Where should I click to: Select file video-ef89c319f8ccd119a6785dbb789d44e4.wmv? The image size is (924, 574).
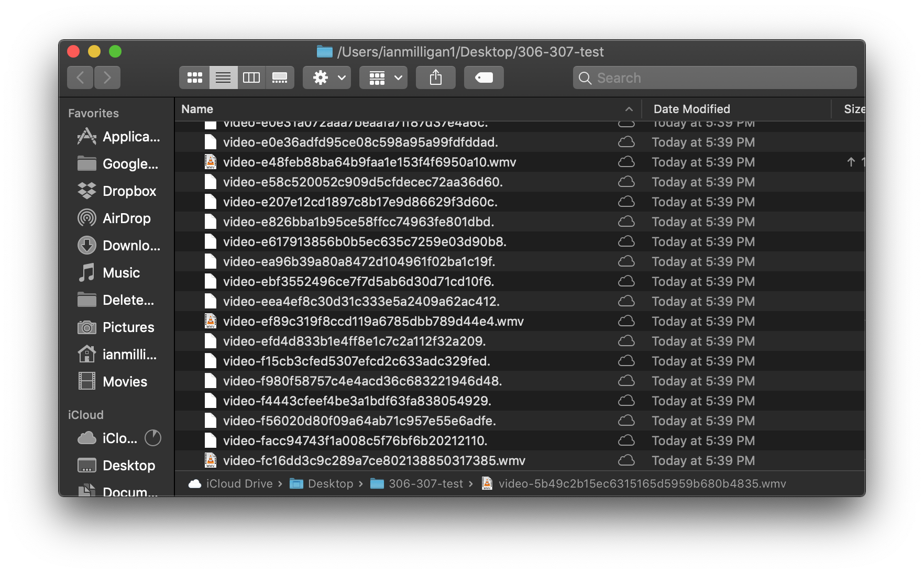[520, 321]
